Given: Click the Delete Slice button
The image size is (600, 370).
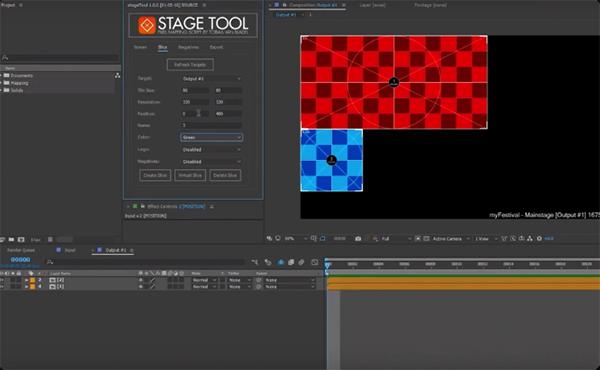Looking at the screenshot, I should 225,175.
